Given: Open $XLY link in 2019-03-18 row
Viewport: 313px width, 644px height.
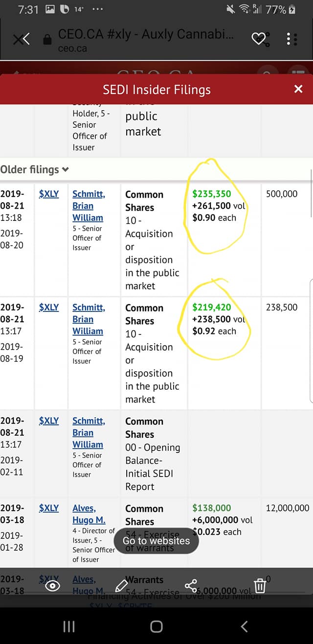Looking at the screenshot, I should 49,508.
